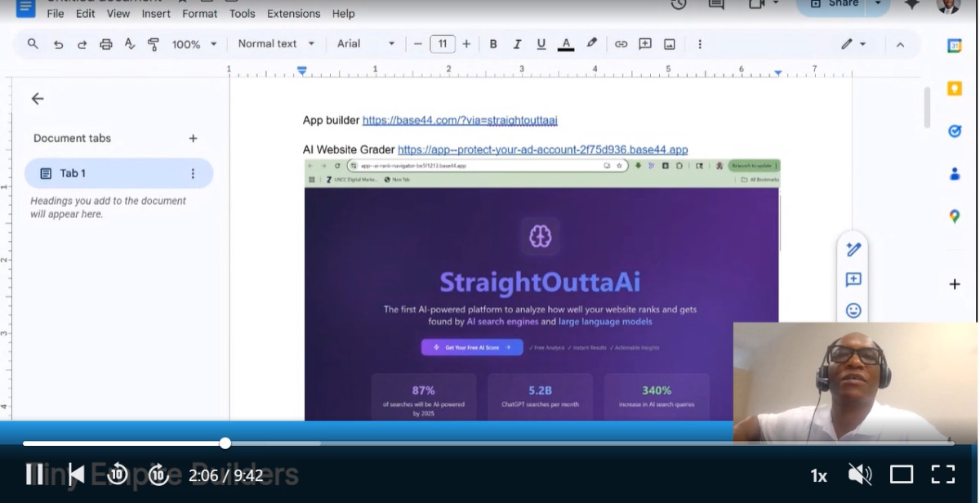980x503 pixels.
Task: Open the Tools menu
Action: click(x=243, y=14)
